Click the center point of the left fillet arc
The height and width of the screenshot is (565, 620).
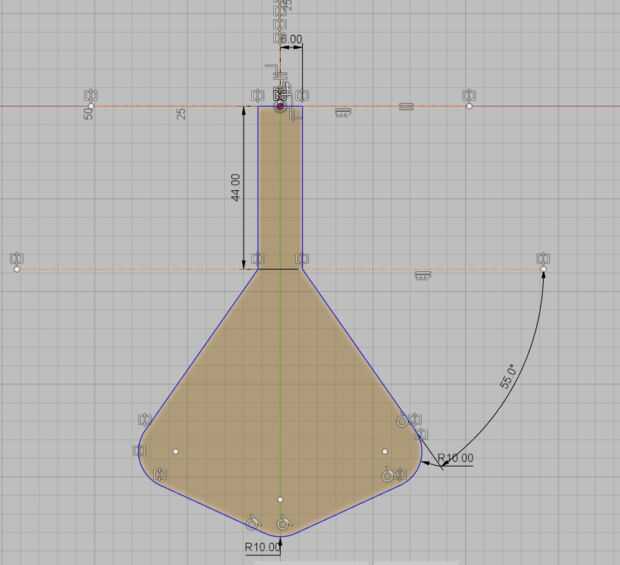176,451
